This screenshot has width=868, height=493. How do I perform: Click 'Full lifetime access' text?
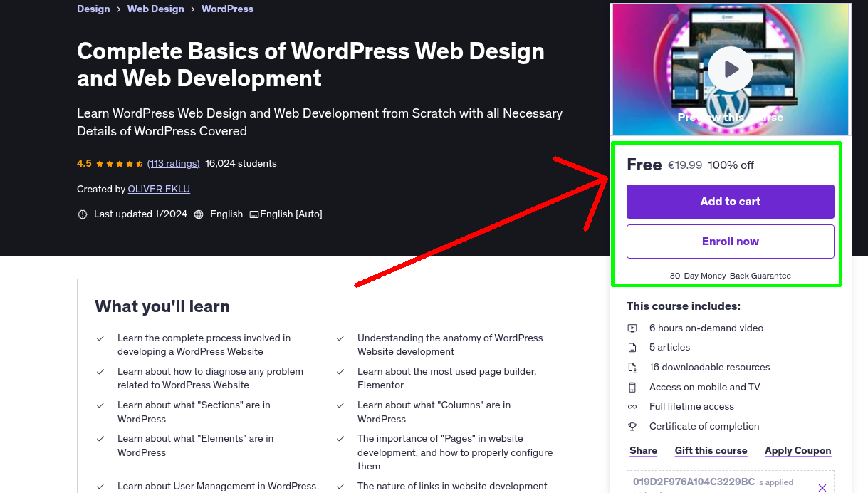point(691,406)
